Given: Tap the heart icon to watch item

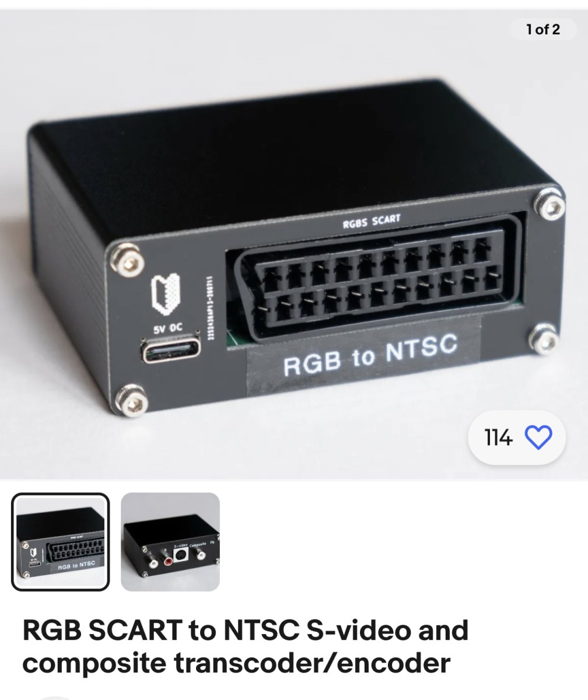Looking at the screenshot, I should [538, 437].
